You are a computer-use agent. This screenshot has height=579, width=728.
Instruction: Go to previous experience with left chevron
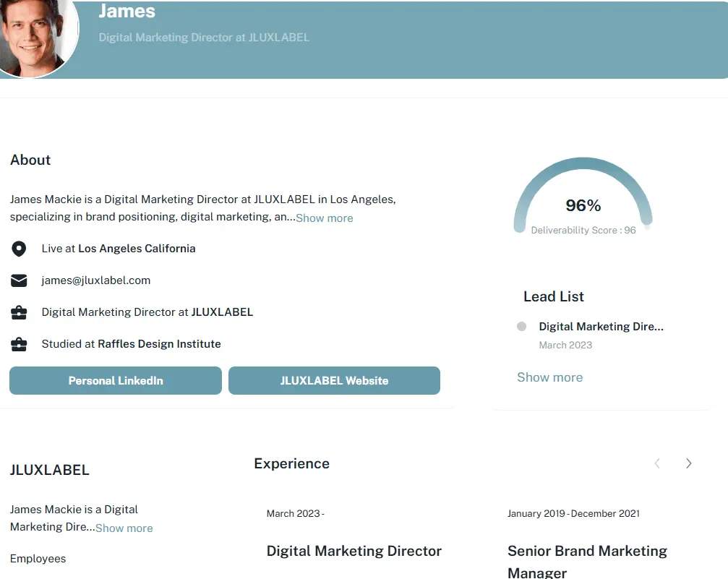657,463
